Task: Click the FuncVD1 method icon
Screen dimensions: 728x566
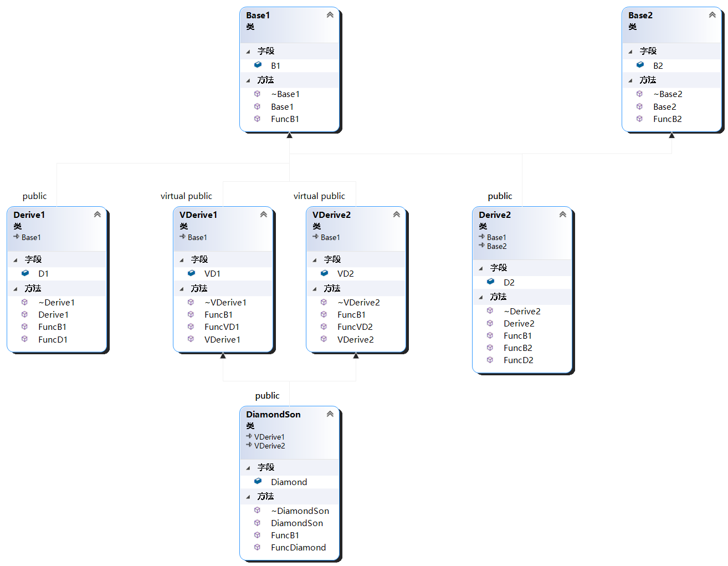Action: click(191, 327)
